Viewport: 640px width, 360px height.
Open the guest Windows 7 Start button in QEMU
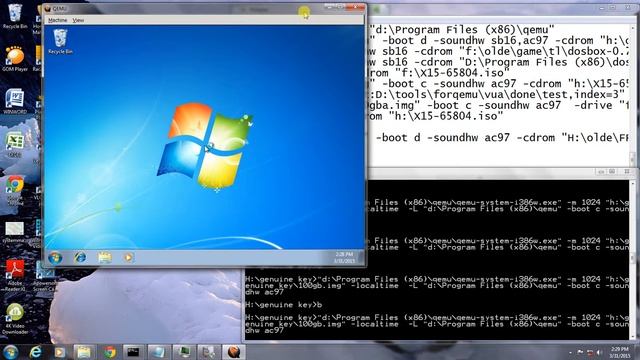(55, 258)
